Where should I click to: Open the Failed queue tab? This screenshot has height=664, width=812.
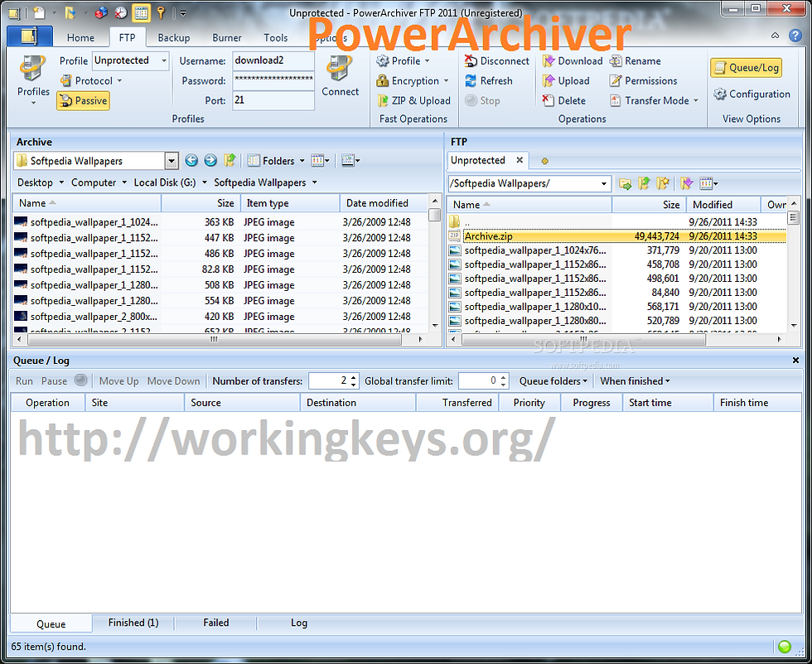216,623
